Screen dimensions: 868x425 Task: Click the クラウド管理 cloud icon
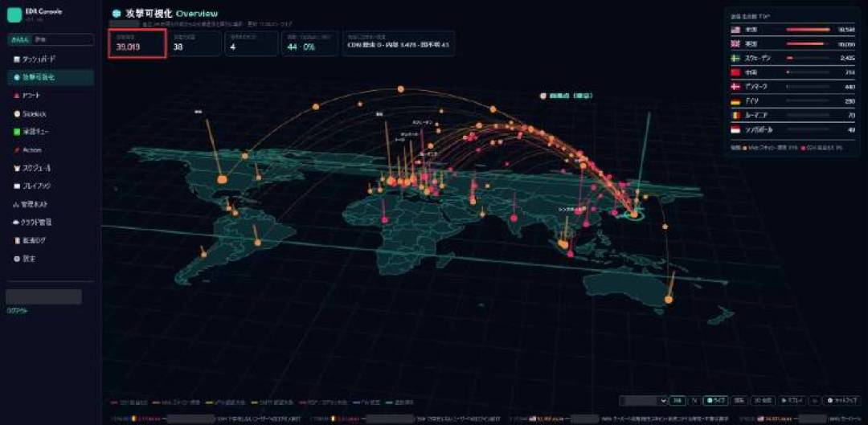(17, 222)
